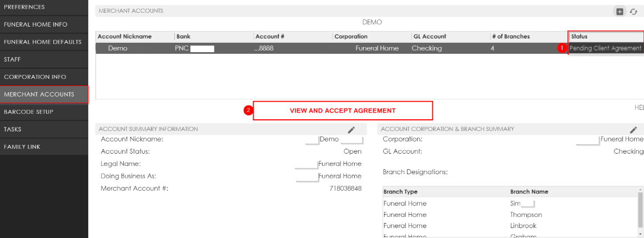Image resolution: width=644 pixels, height=238 pixels.
Task: Click the refresh merchant accounts icon
Action: 633,12
